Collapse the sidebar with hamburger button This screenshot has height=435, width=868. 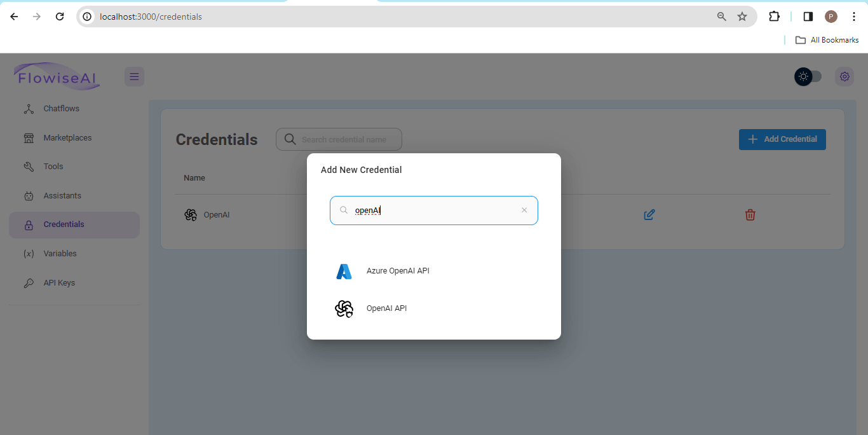(134, 77)
